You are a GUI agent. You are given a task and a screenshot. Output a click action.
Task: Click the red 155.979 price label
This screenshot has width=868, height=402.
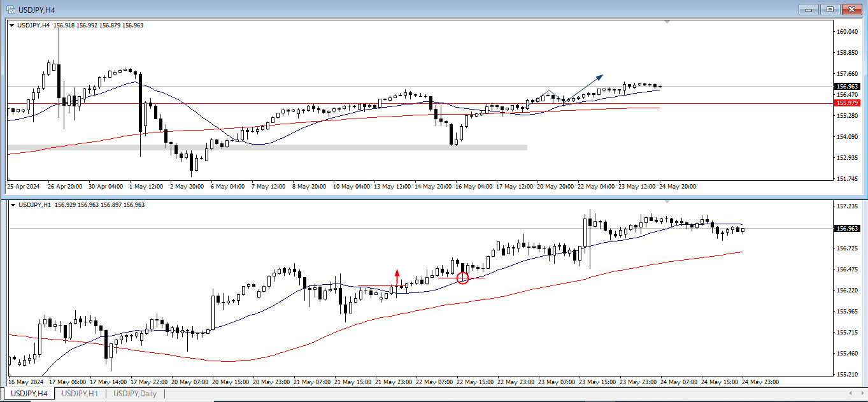tap(848, 103)
